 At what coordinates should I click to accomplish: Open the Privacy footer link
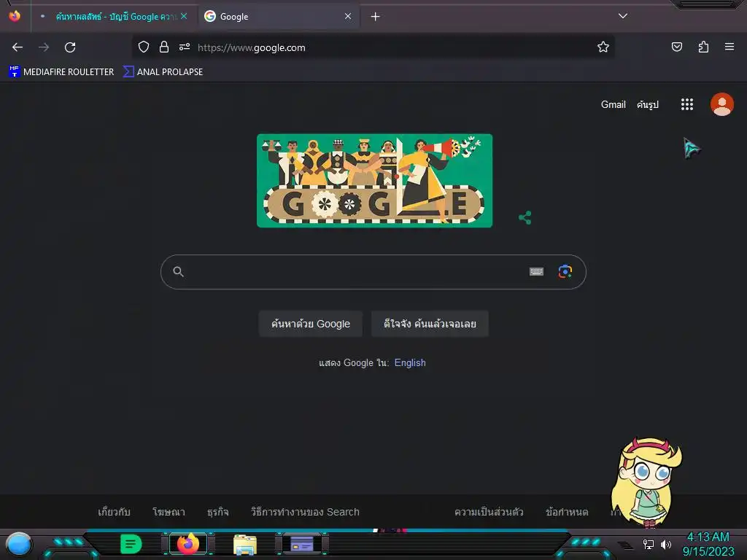[x=489, y=512]
